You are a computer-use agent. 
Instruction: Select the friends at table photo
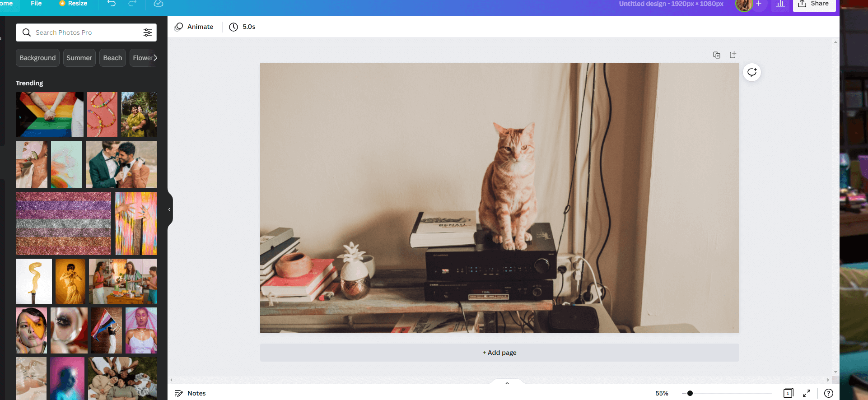coord(123,281)
